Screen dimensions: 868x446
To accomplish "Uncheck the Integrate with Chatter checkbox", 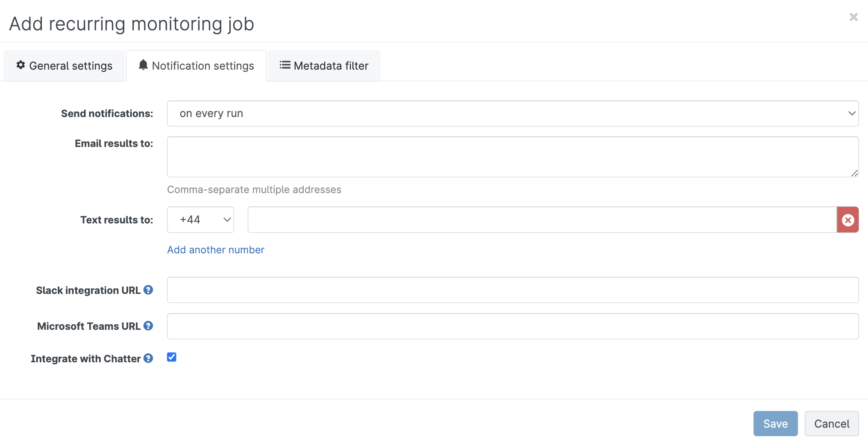I will coord(172,357).
